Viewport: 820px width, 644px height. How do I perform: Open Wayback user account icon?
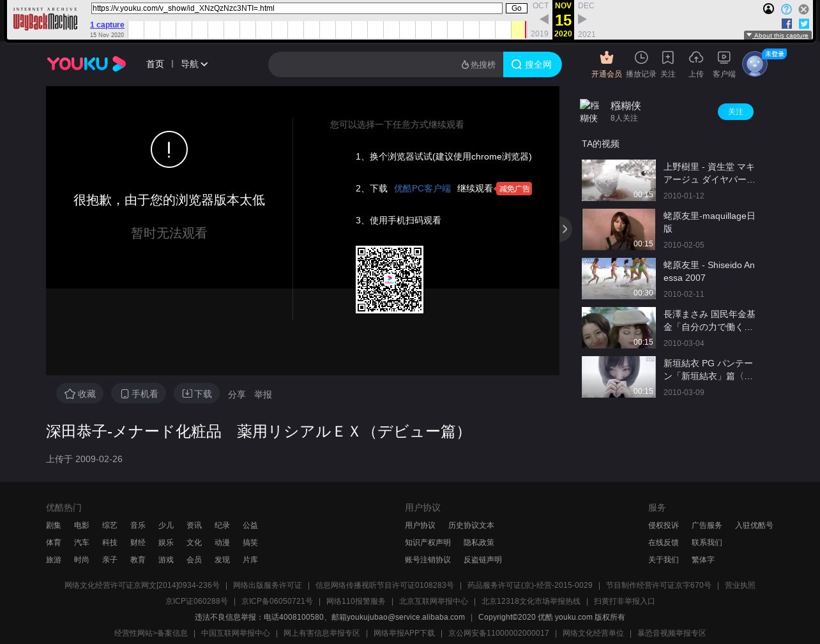click(769, 9)
